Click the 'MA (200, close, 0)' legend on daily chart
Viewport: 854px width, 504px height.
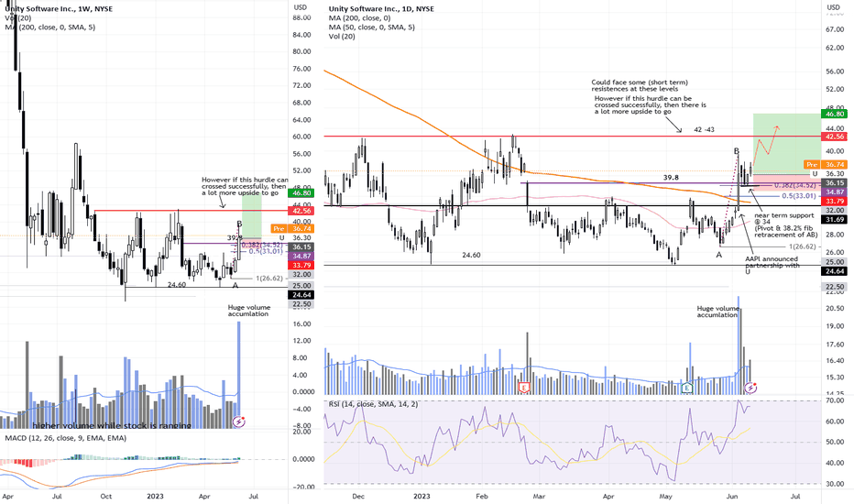coord(359,18)
